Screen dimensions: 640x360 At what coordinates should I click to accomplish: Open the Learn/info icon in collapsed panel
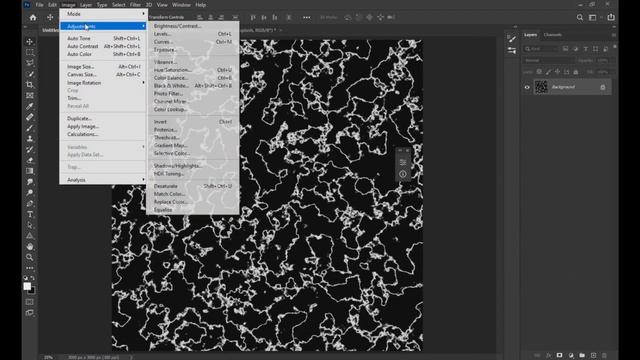tap(403, 174)
